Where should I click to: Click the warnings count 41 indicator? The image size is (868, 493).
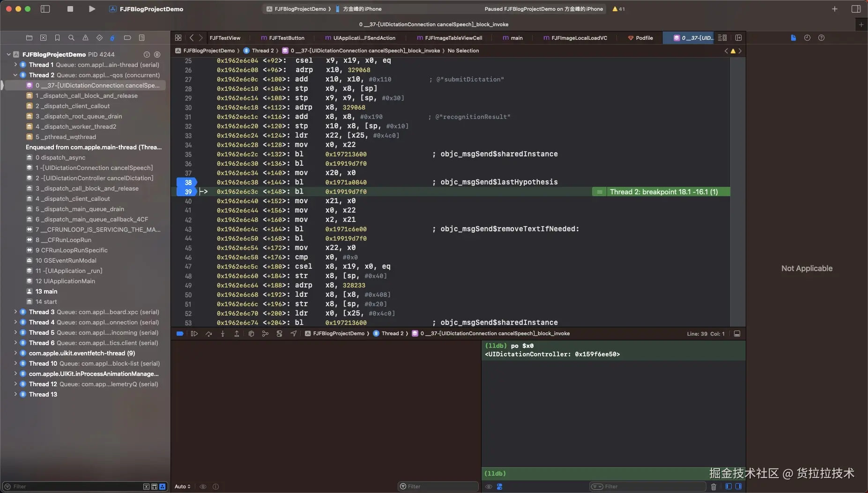point(619,9)
